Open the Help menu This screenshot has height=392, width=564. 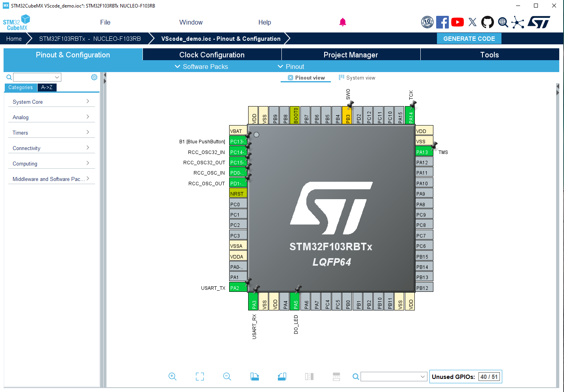(x=265, y=22)
